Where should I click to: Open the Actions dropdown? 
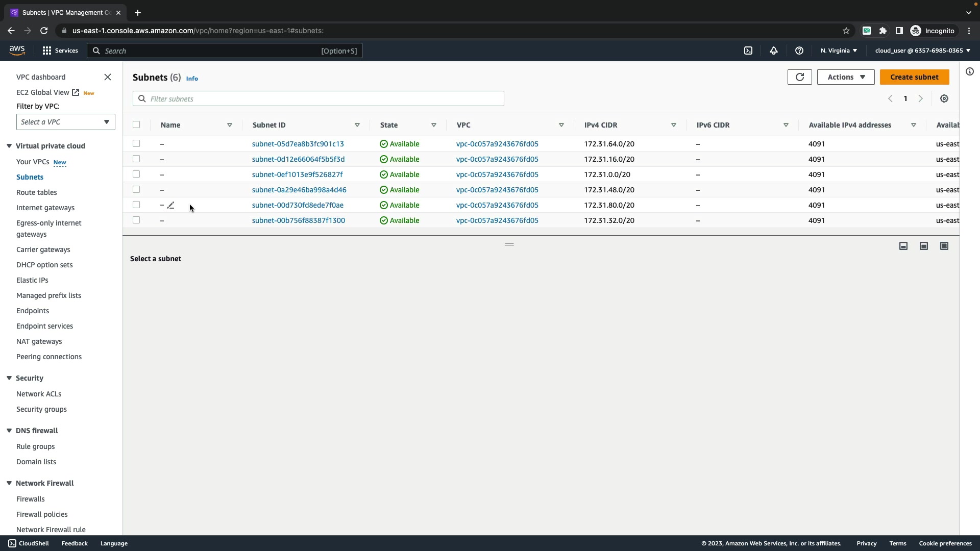click(845, 77)
